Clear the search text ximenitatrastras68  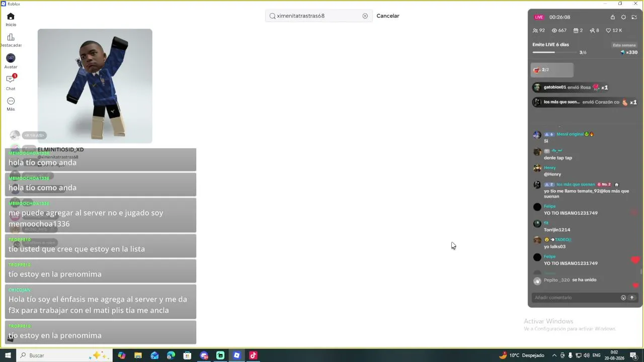coord(365,16)
